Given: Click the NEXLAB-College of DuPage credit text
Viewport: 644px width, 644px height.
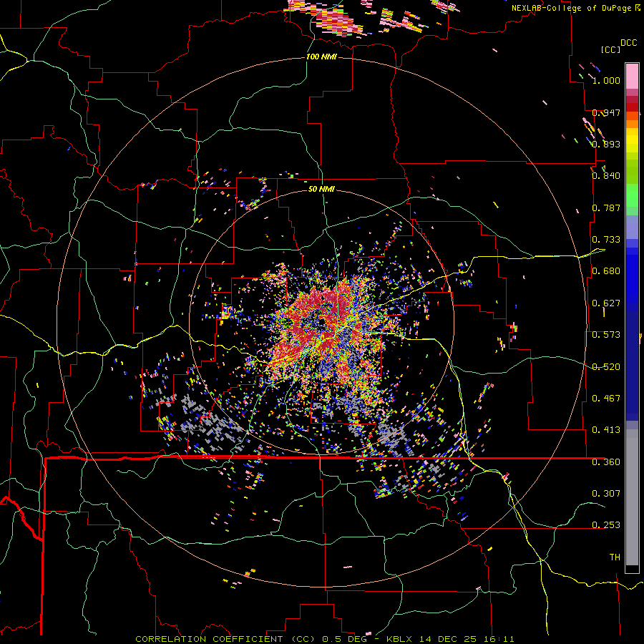Looking at the screenshot, I should [x=571, y=8].
